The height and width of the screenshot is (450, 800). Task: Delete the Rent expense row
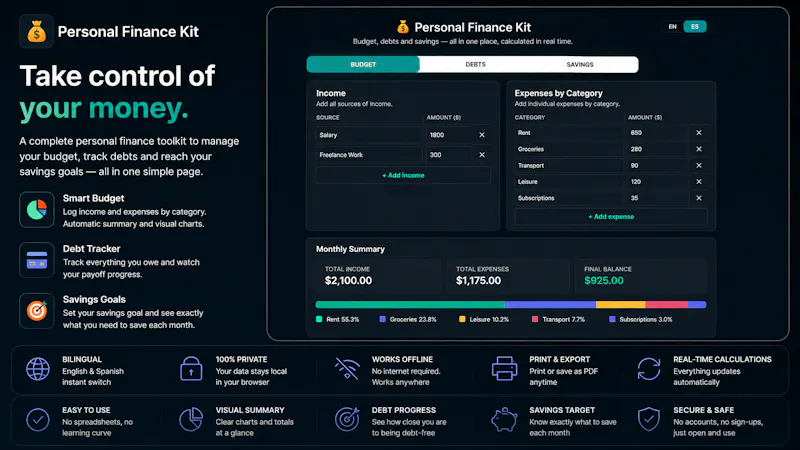(x=699, y=133)
